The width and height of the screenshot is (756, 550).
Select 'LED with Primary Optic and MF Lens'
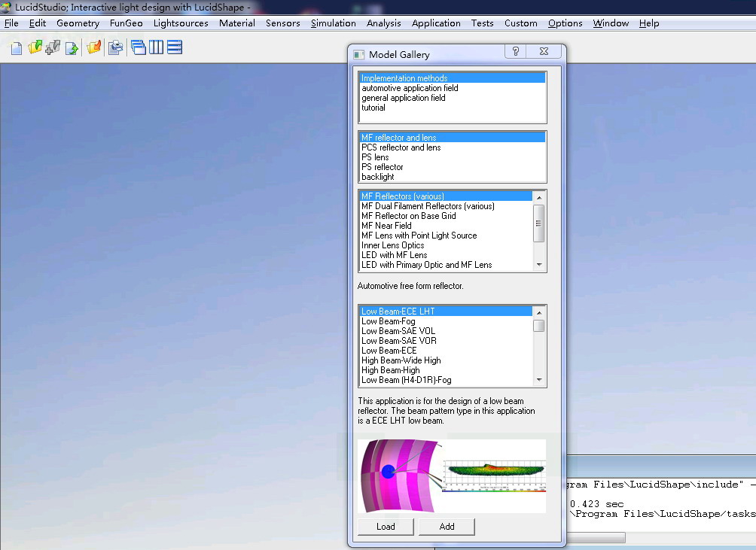click(446, 265)
